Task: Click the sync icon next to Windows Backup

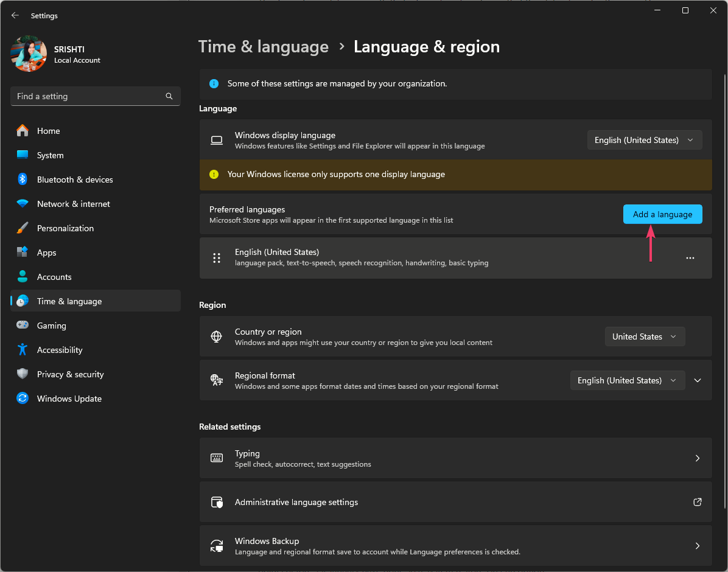Action: (217, 545)
